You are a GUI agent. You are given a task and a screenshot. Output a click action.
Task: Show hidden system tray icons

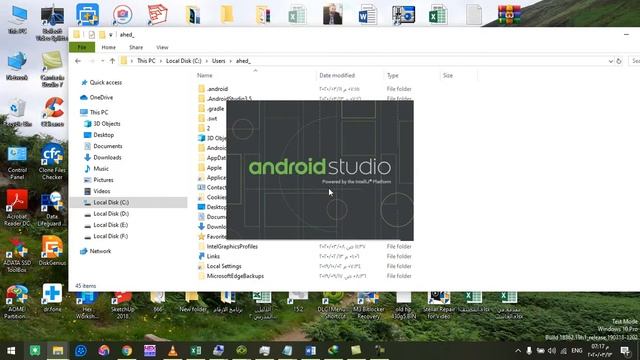click(x=518, y=351)
